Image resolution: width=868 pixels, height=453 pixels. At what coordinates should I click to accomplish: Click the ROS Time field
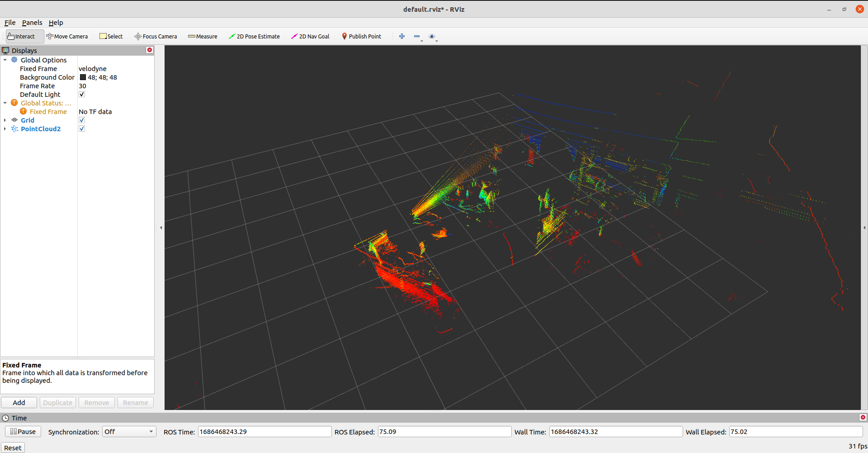pyautogui.click(x=264, y=432)
